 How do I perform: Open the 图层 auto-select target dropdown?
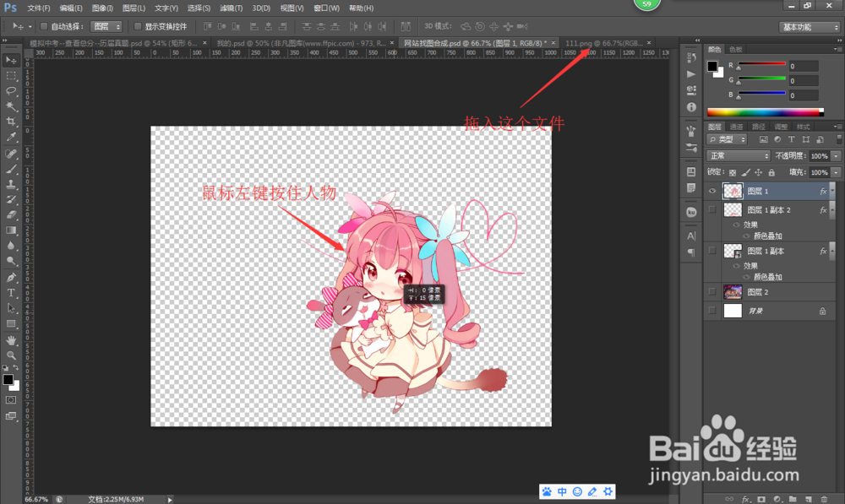106,26
